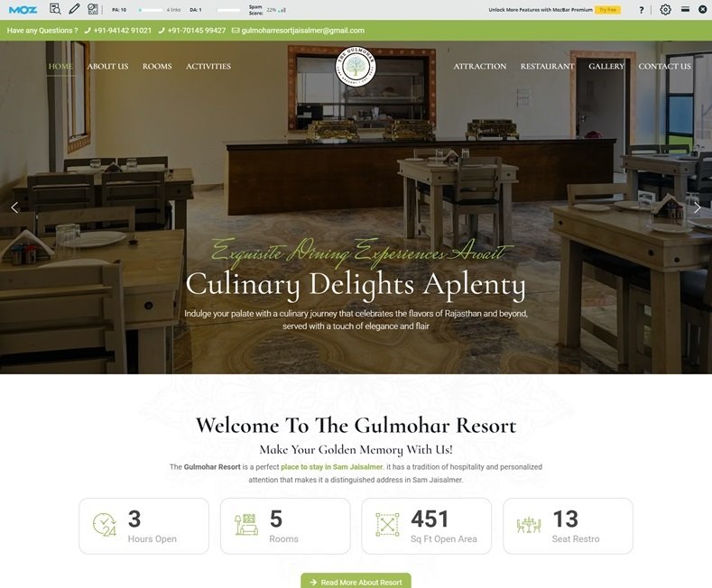
Task: Go to previous hero slide arrow
Action: (14, 207)
